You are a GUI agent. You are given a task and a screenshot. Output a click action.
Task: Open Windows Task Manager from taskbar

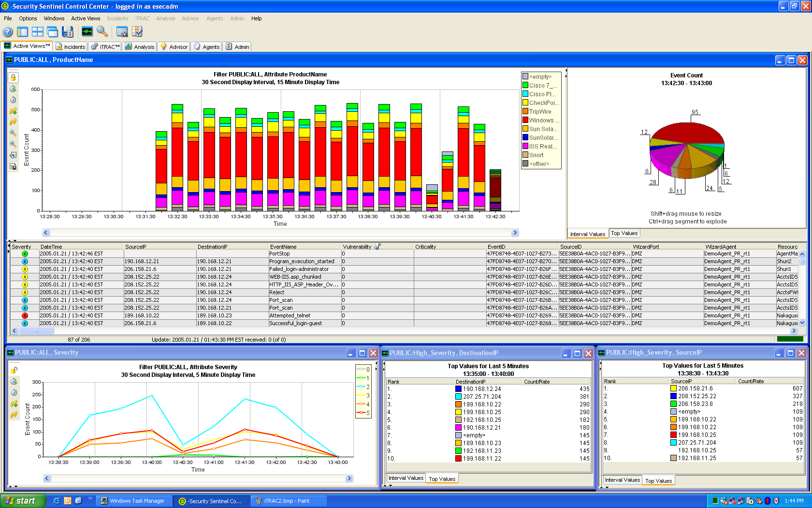[134, 501]
